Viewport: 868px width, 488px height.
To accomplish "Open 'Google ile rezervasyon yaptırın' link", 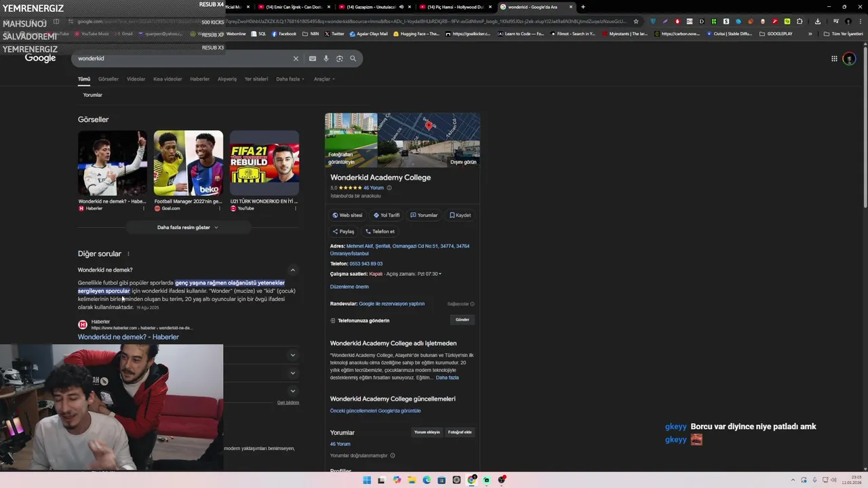I will click(392, 304).
